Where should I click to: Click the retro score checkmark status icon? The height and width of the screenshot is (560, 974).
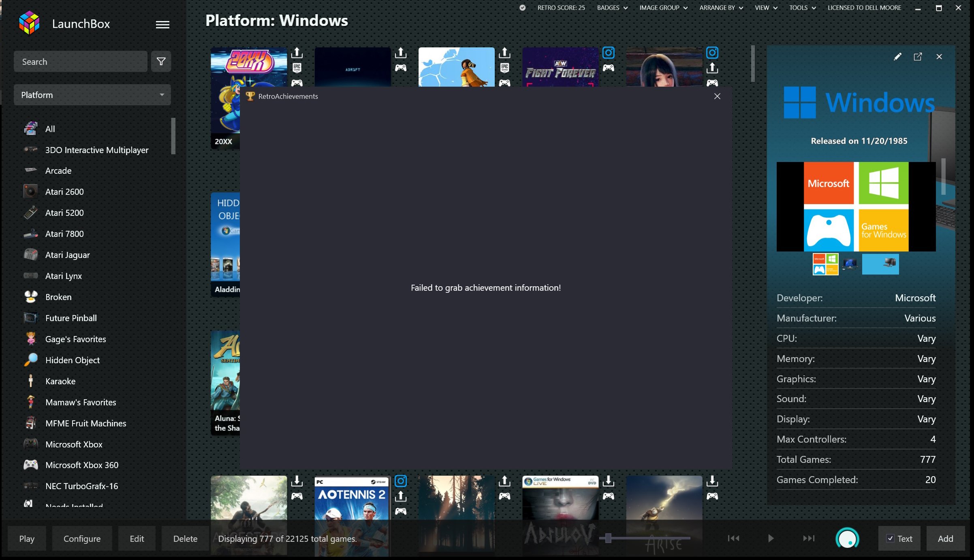523,8
